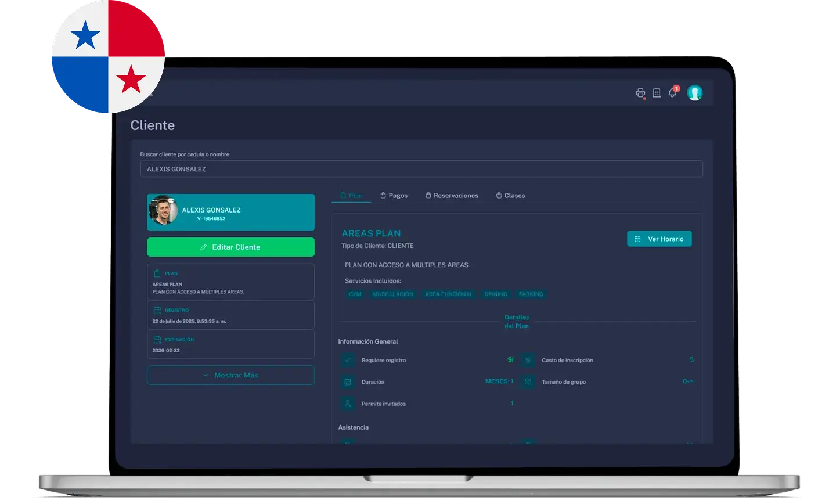Viewport: 836px width, 504px height.
Task: Click the Requiere registro check icon
Action: pyautogui.click(x=348, y=360)
